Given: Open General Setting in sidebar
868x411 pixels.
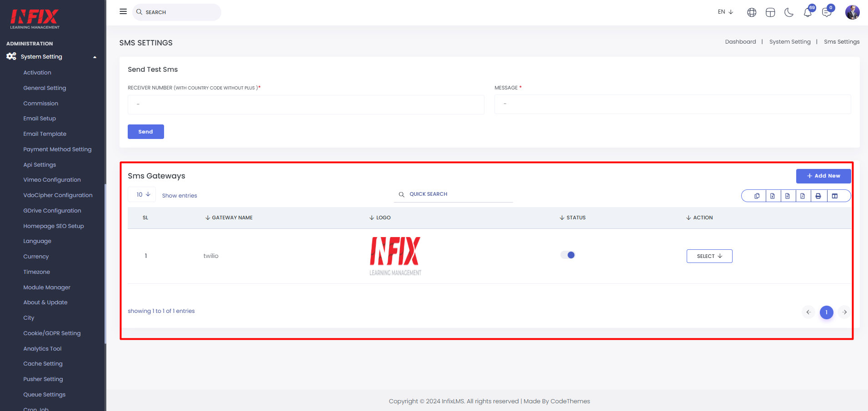Looking at the screenshot, I should [45, 88].
